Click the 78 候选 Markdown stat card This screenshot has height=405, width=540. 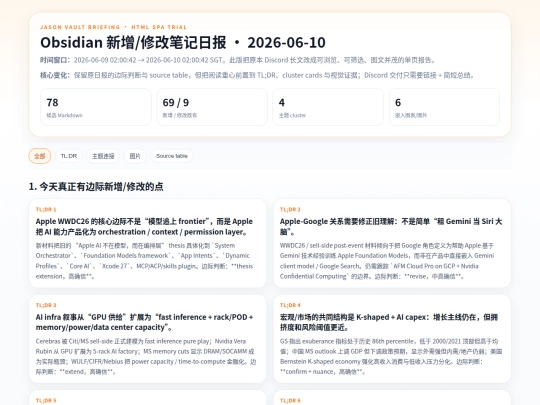pyautogui.click(x=96, y=107)
